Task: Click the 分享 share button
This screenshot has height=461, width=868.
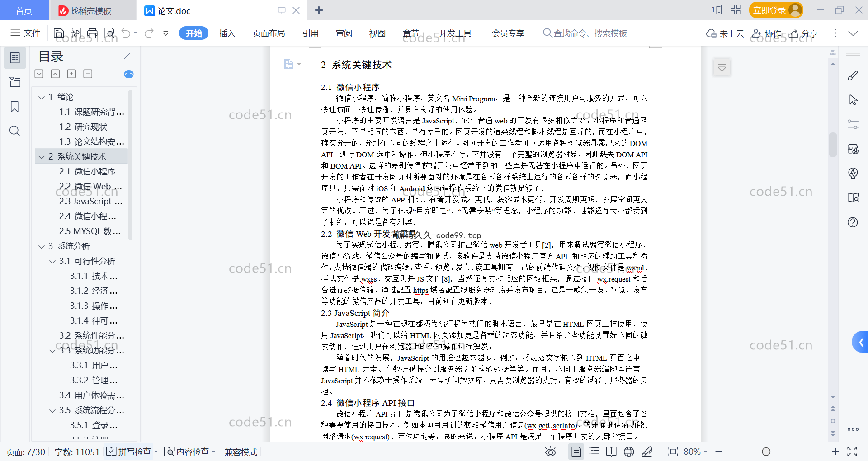Action: (803, 33)
